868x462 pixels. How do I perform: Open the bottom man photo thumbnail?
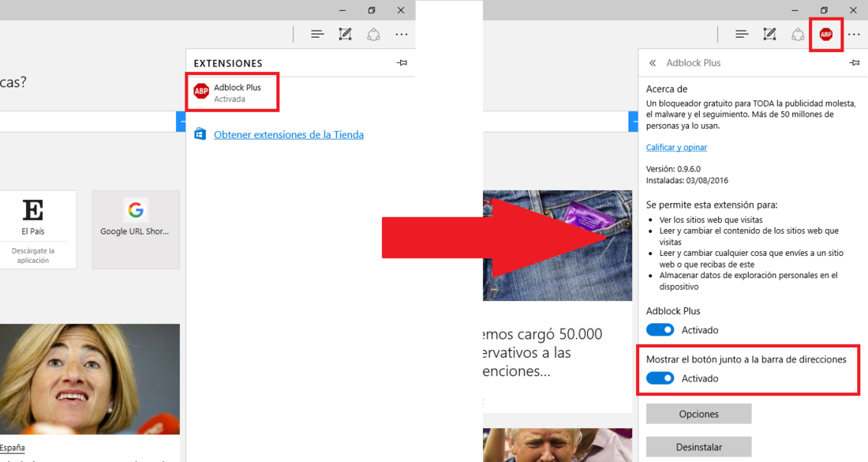pos(557,445)
